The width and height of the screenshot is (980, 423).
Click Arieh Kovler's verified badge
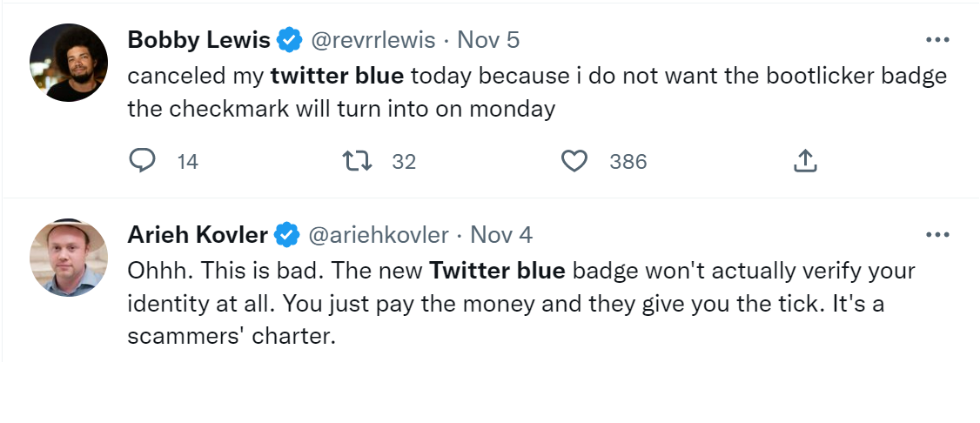tap(287, 235)
